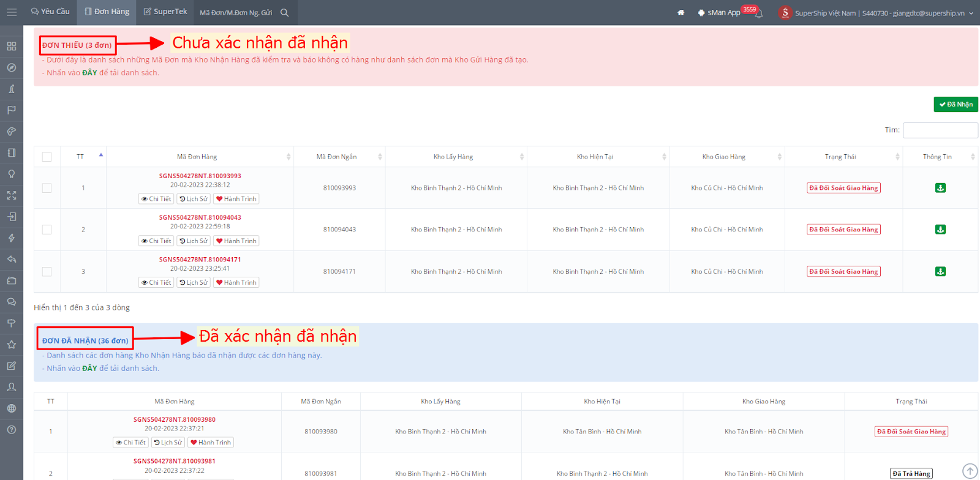This screenshot has width=980, height=480.
Task: Check the box for order 810093993
Action: coord(47,188)
